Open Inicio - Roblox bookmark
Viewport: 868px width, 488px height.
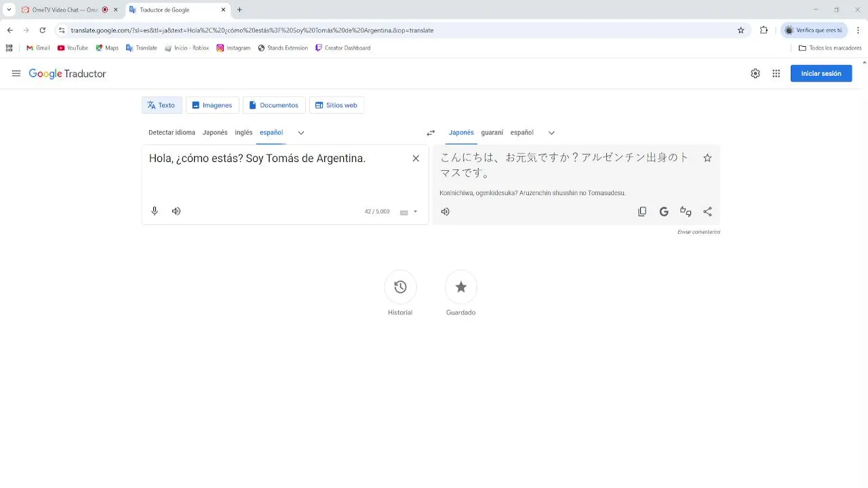pos(186,48)
